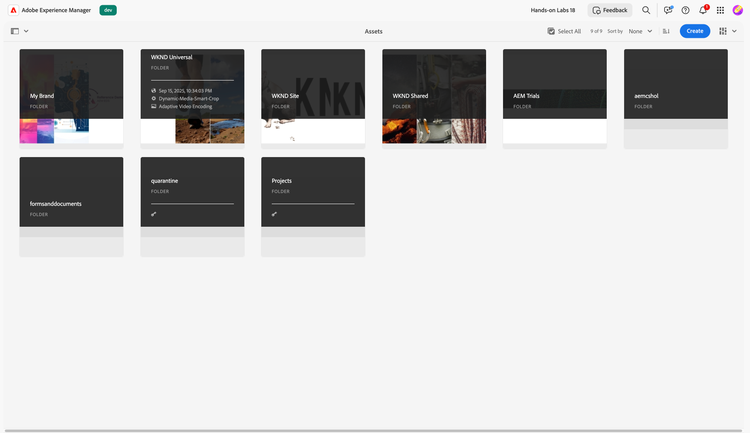Open the Sort by None dropdown
750x433 pixels.
640,31
